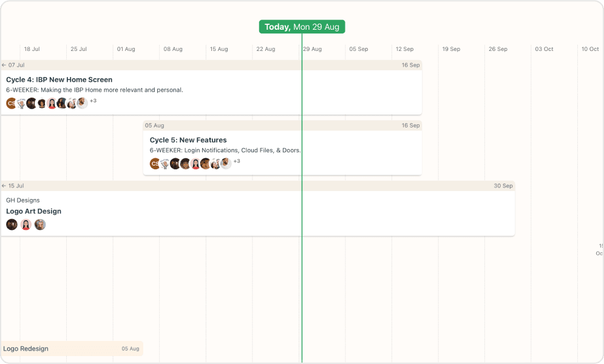Viewport: 604px width, 364px height.
Task: Click the 08 Aug date header
Action: point(173,49)
